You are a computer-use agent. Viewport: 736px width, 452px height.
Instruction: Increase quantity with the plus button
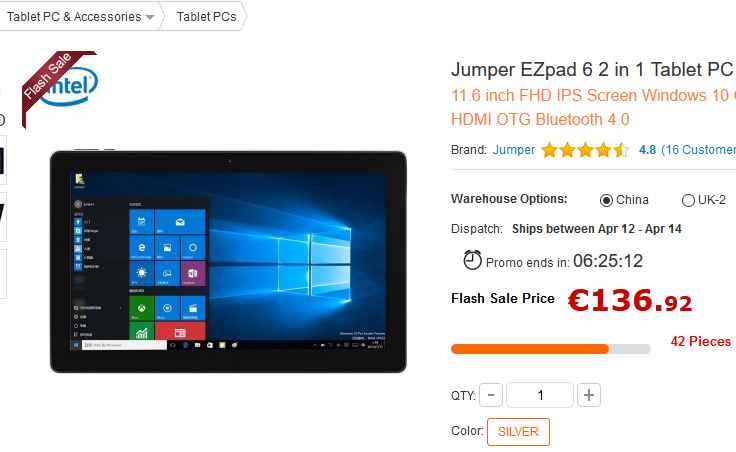[x=589, y=395]
